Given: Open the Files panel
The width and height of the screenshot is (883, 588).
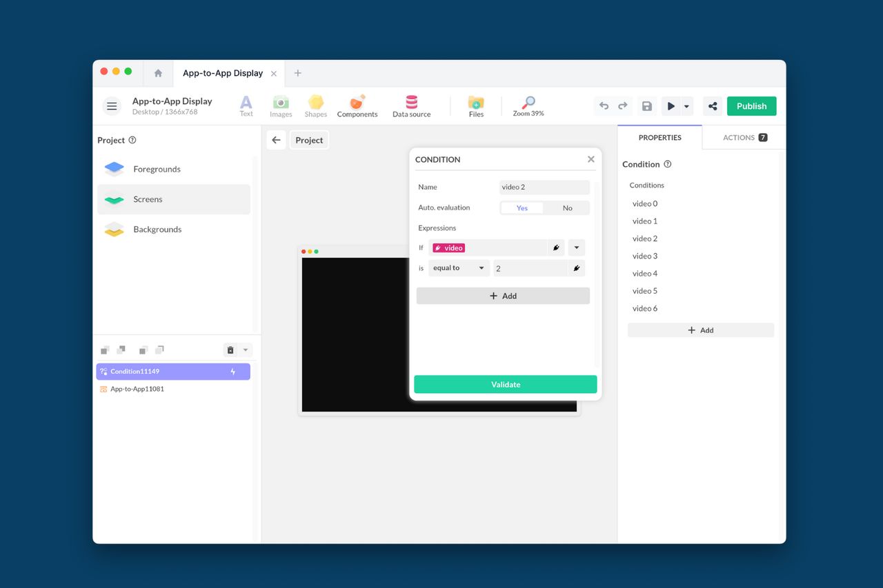Looking at the screenshot, I should tap(475, 105).
